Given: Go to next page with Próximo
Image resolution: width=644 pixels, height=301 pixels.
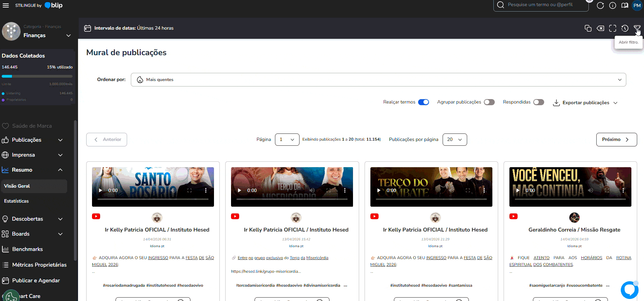Looking at the screenshot, I should pos(616,140).
